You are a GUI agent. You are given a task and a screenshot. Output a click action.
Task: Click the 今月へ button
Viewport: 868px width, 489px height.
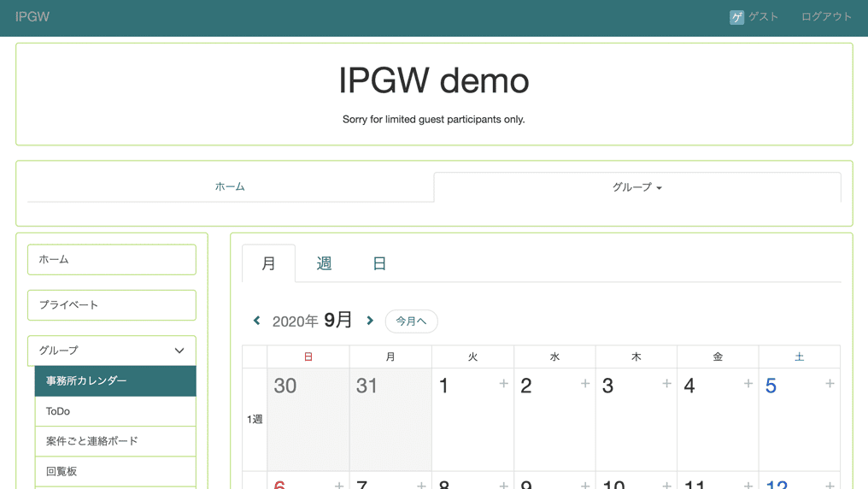click(x=411, y=321)
